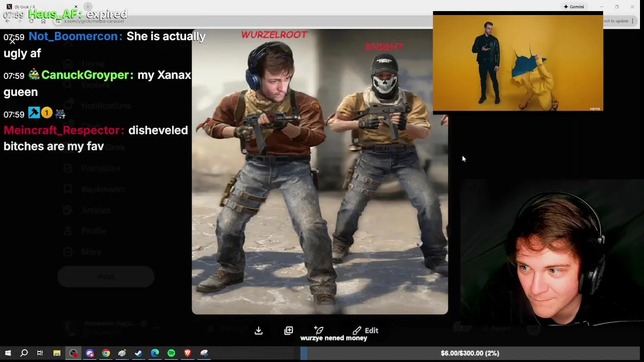Click the red KNIGHT label text

[384, 46]
